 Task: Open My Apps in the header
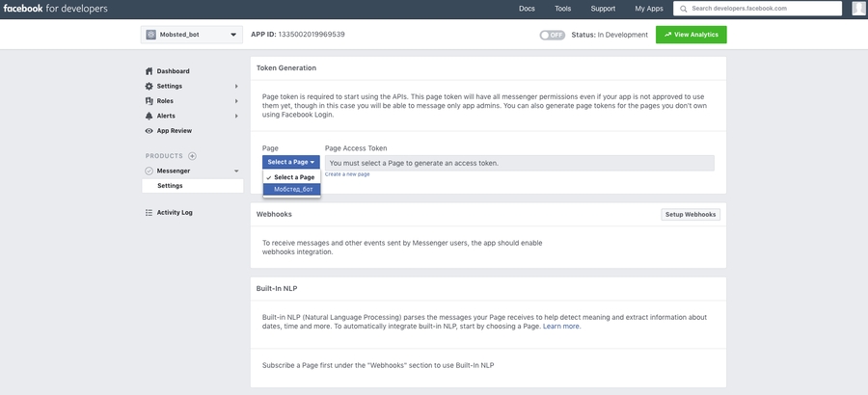click(648, 9)
